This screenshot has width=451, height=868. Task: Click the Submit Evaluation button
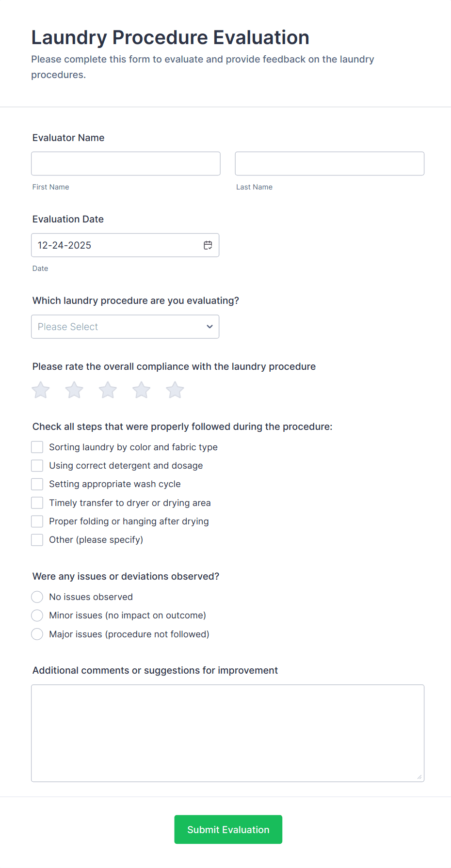pyautogui.click(x=228, y=829)
